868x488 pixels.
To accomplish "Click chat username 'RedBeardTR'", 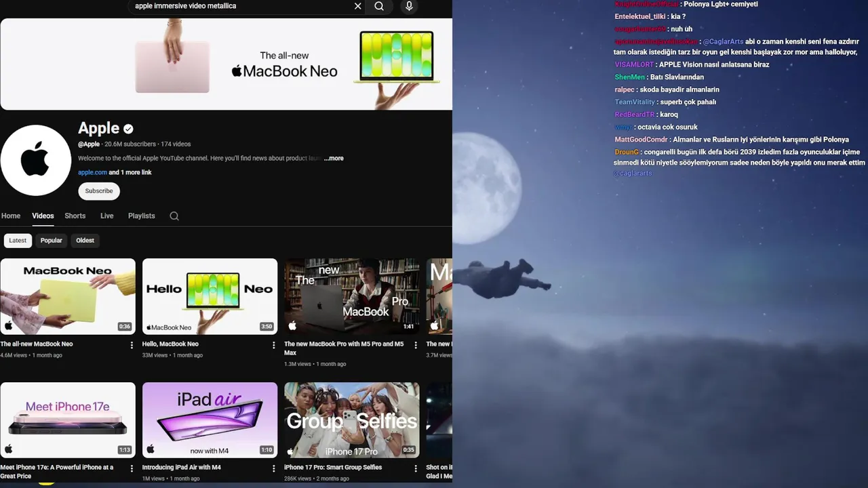I will tap(635, 115).
